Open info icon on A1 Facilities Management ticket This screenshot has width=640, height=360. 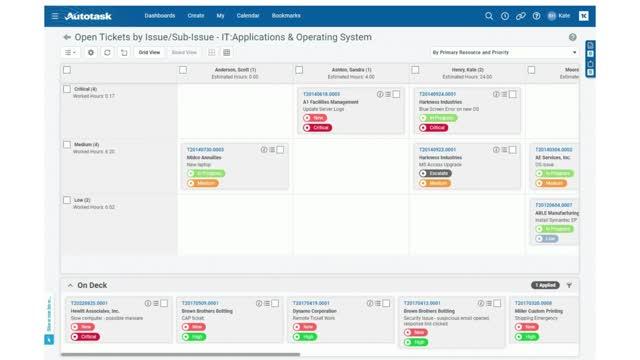(380, 94)
